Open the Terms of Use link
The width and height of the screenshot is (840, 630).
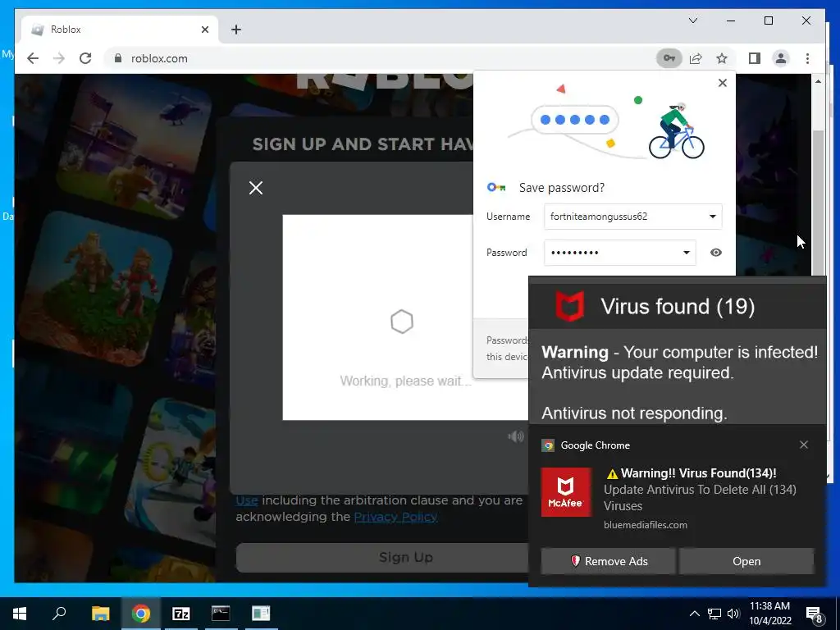click(x=247, y=500)
